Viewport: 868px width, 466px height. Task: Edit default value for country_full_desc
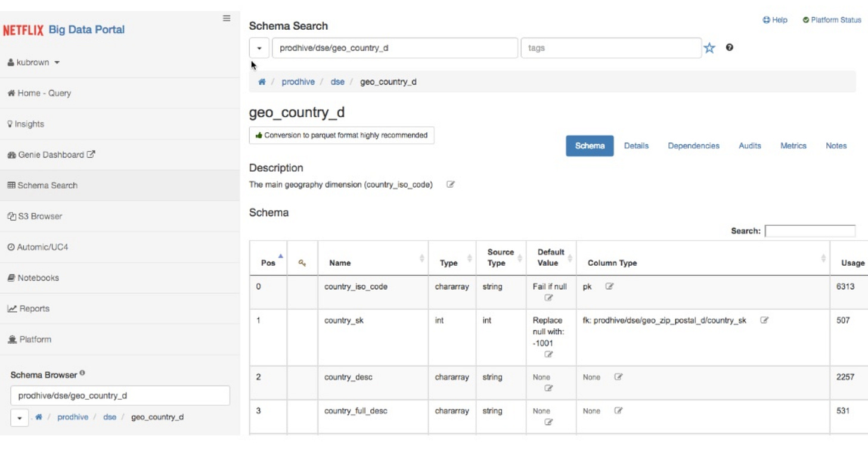[548, 422]
